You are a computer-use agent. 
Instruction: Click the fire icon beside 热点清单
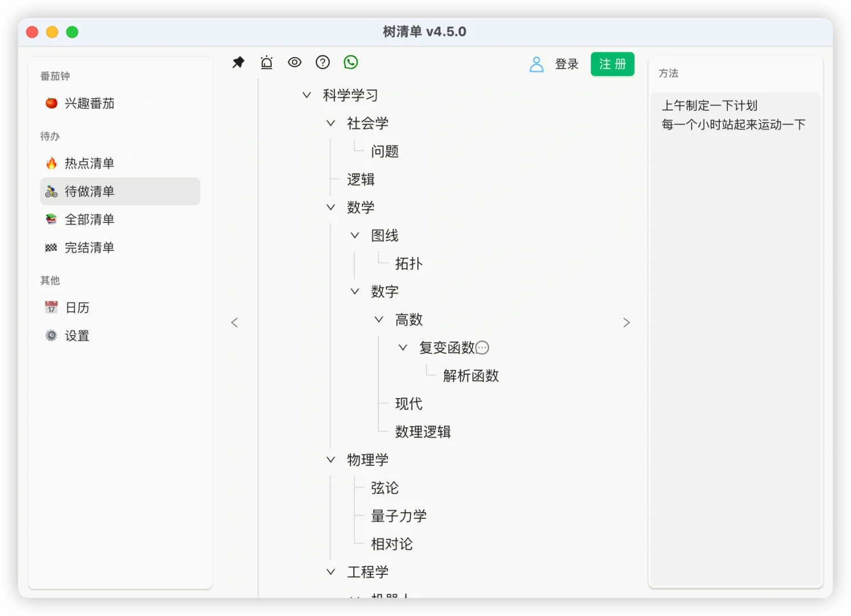coord(51,163)
